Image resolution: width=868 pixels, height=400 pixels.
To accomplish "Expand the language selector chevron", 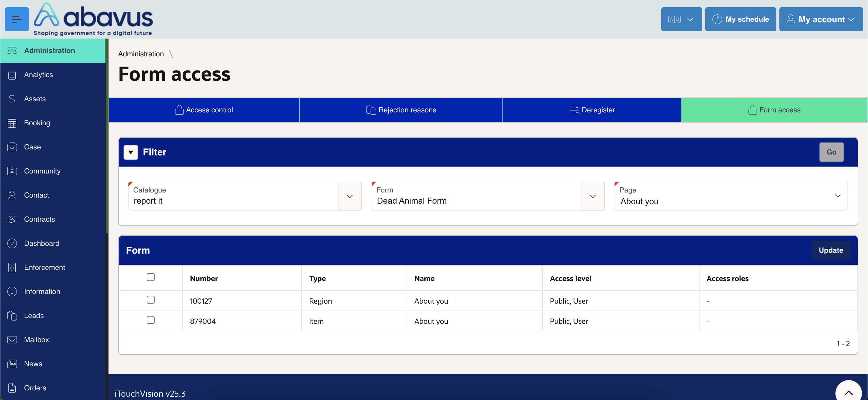I will [x=690, y=20].
